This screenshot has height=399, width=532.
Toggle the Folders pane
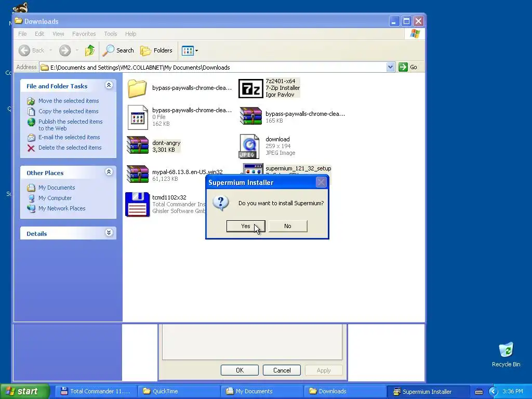click(156, 50)
